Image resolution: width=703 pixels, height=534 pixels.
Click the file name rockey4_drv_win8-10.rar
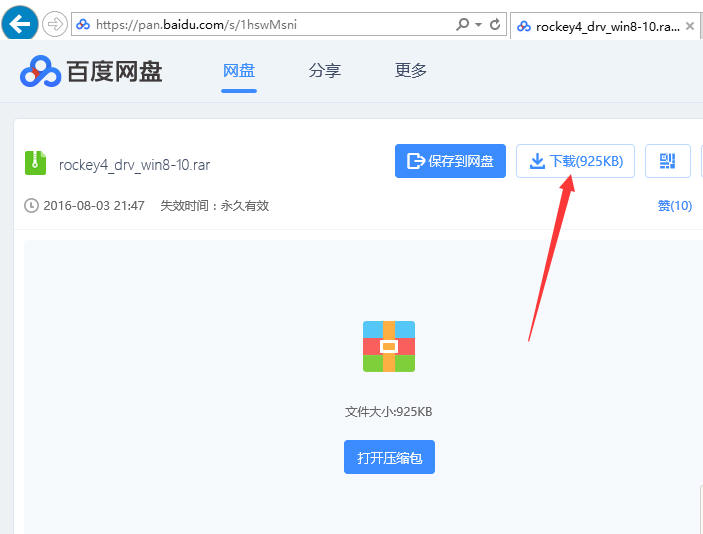pos(135,165)
